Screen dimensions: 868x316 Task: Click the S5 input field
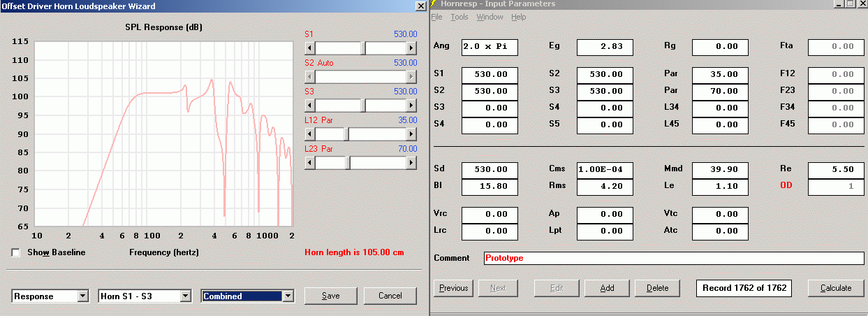605,124
